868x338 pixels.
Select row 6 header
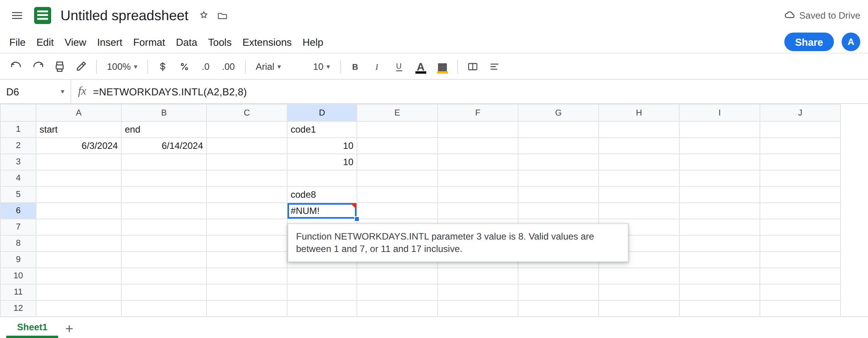(18, 211)
